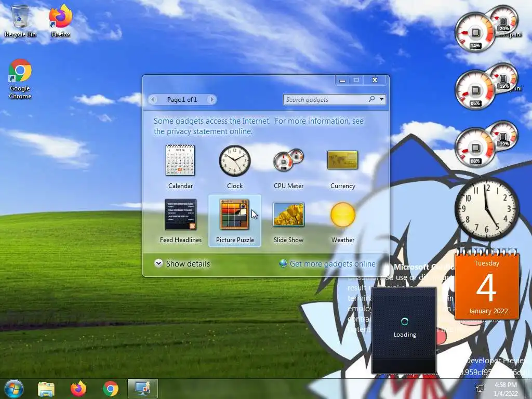Screen dimensions: 532x399
Task: Click the search magnifier icon
Action: pyautogui.click(x=372, y=99)
